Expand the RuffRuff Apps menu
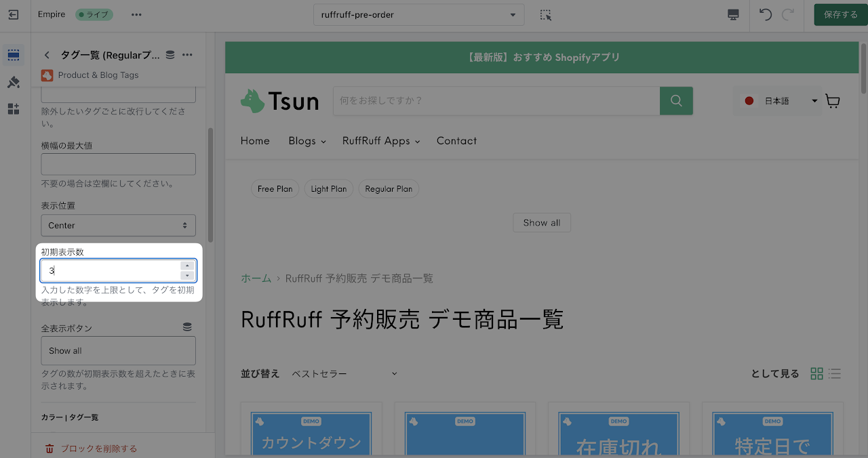Viewport: 868px width, 458px height. (381, 141)
